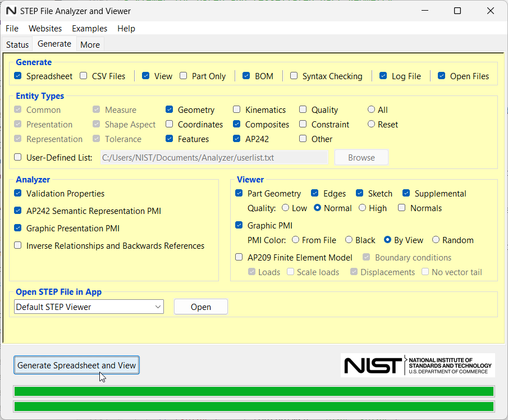Image resolution: width=508 pixels, height=420 pixels.
Task: Click the userlist.txt file path field
Action: pyautogui.click(x=214, y=157)
